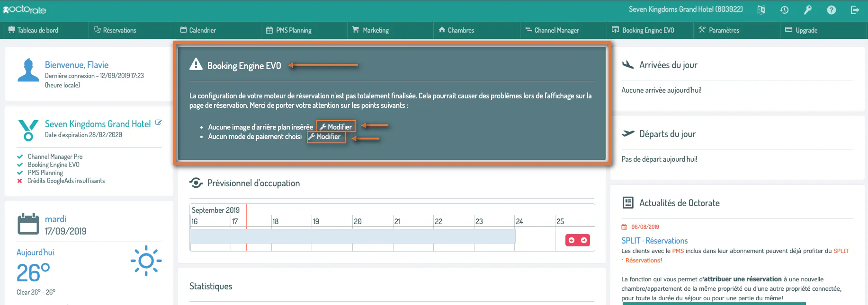Click Modifier for background image

tap(336, 127)
